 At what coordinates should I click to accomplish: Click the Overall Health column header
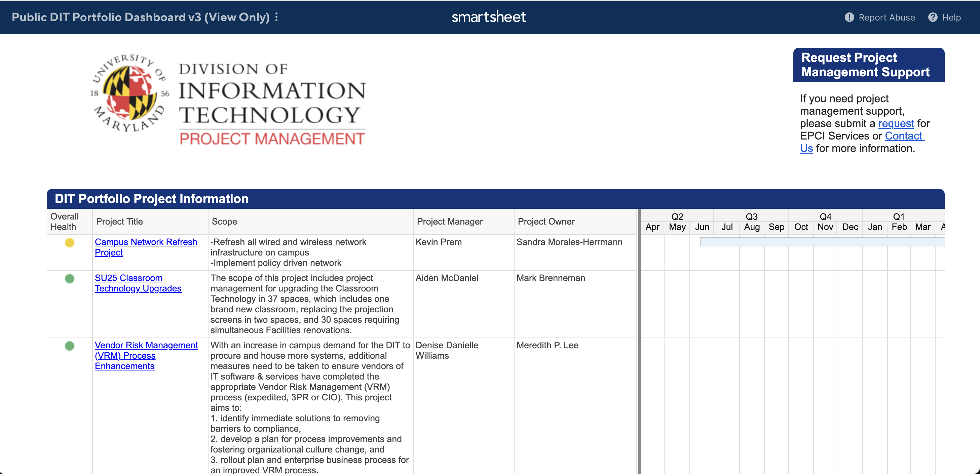[x=64, y=222]
